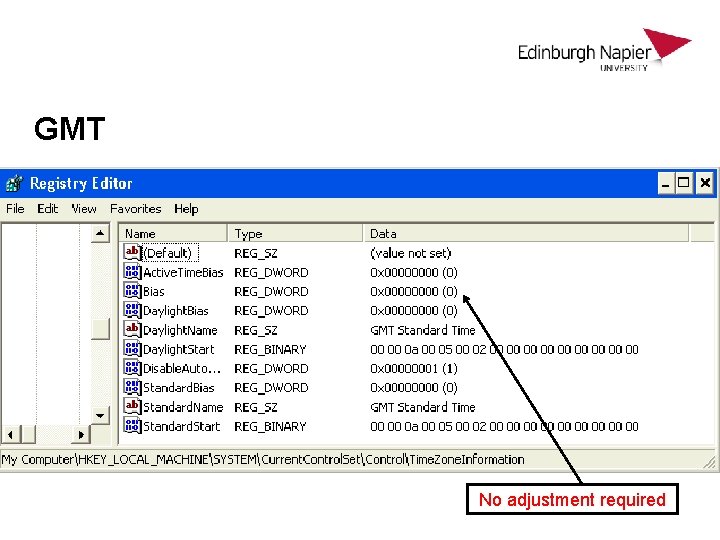720x540 pixels.
Task: Select the StandardName value name
Action: pos(183,407)
